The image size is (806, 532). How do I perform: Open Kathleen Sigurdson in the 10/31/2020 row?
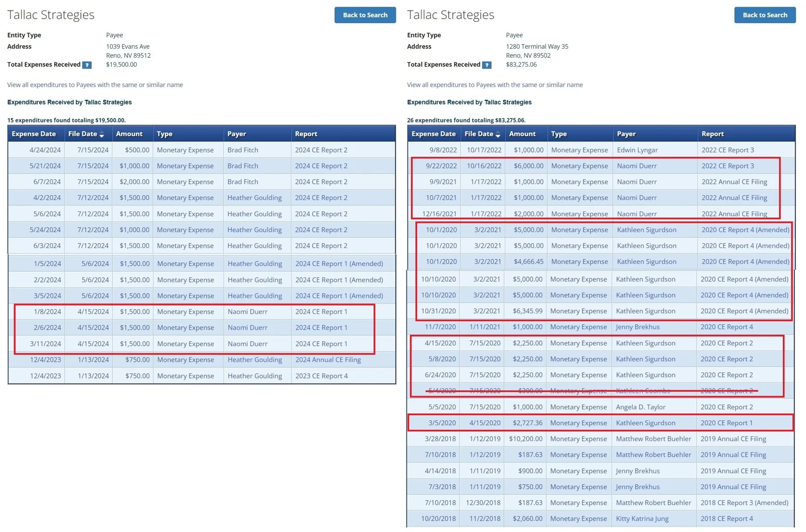[x=645, y=311]
